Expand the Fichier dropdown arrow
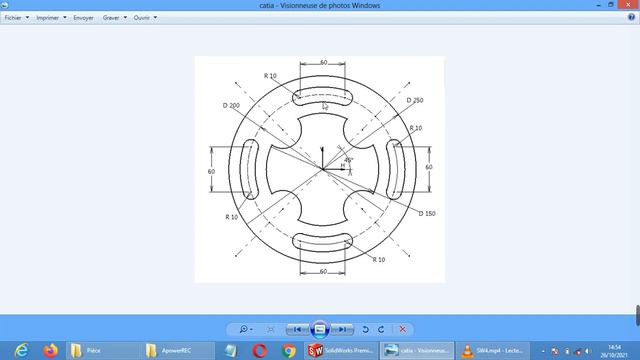The image size is (640, 360). click(x=27, y=18)
